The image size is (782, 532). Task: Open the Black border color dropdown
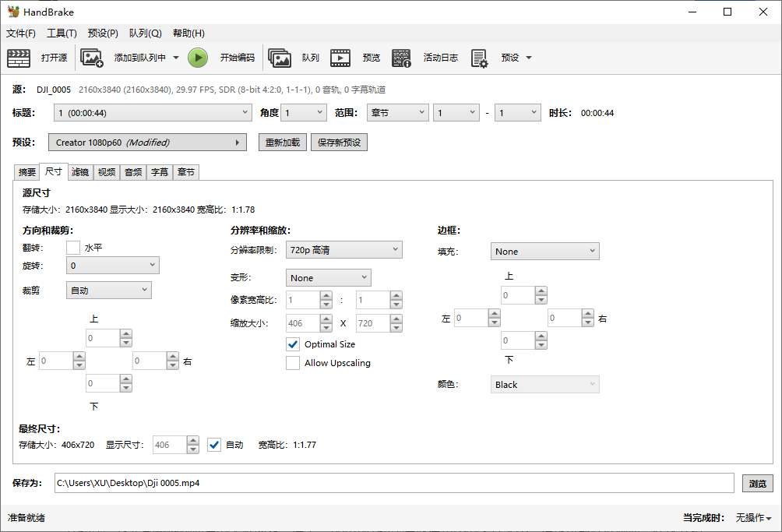pos(544,385)
